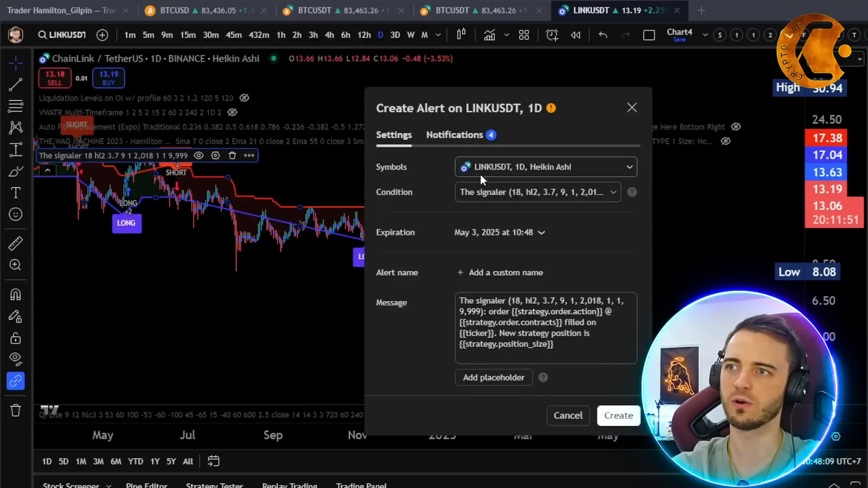Click the alert clock icon in toolbar
868x488 pixels.
pyautogui.click(x=552, y=35)
